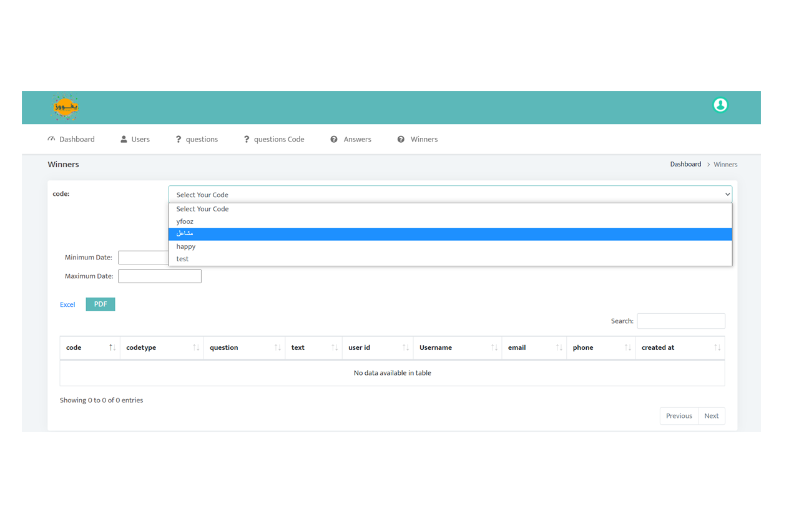Choose 'happy' from code dropdown list

click(186, 246)
